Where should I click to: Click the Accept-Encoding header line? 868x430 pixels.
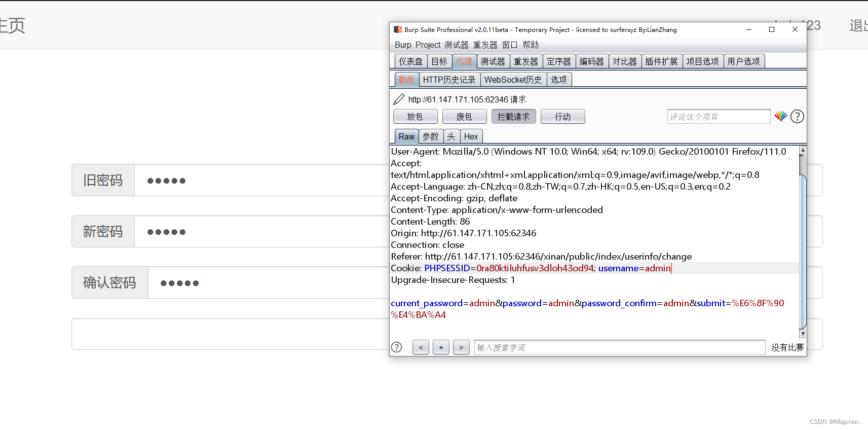454,198
